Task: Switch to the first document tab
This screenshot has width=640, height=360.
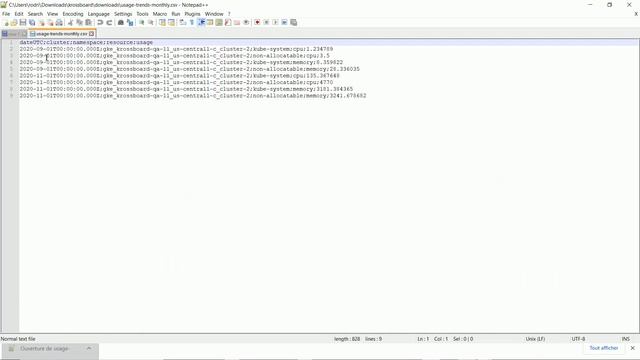Action: coord(14,34)
